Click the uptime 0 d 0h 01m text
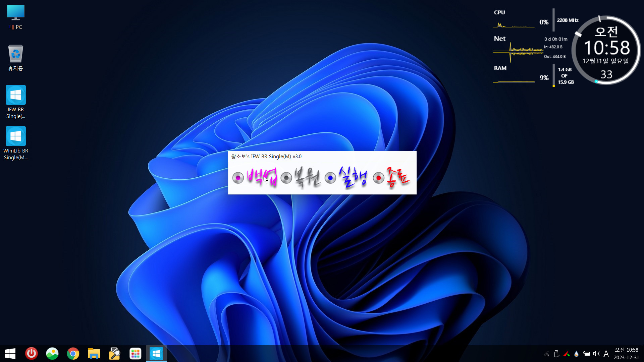 (556, 39)
